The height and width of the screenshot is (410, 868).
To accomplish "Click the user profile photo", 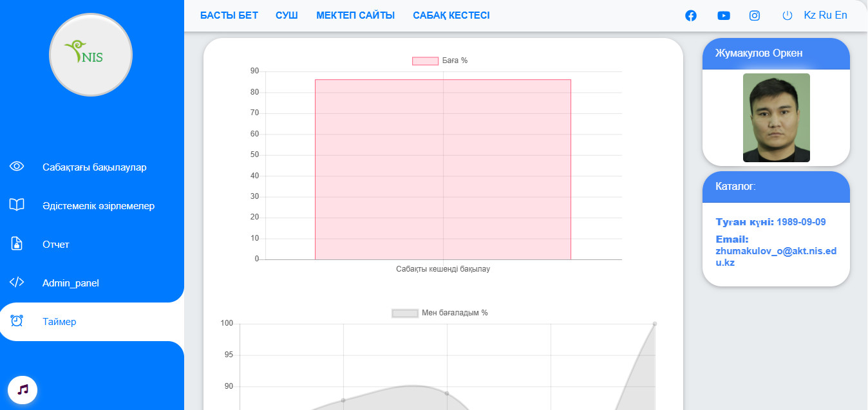I will [x=776, y=118].
